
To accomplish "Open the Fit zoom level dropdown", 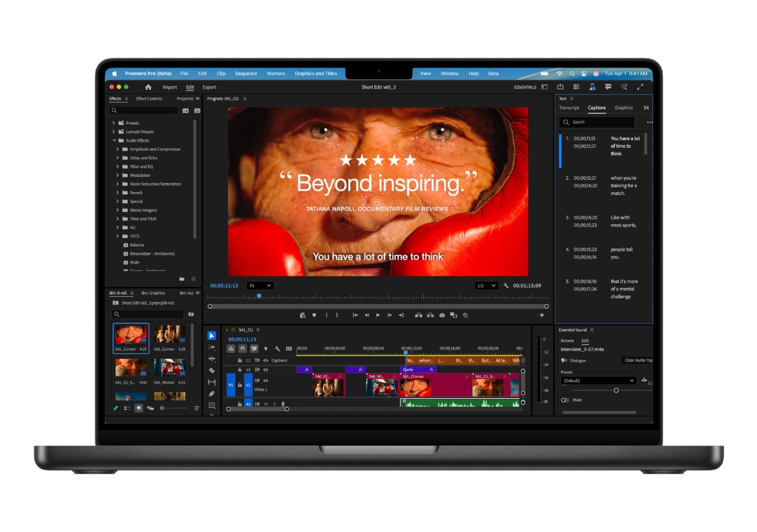I will tap(260, 286).
